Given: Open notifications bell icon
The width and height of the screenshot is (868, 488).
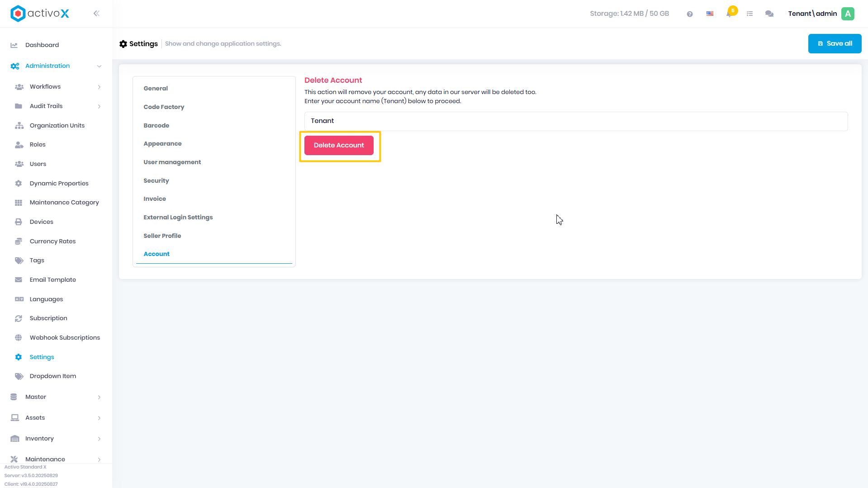Looking at the screenshot, I should pos(729,14).
